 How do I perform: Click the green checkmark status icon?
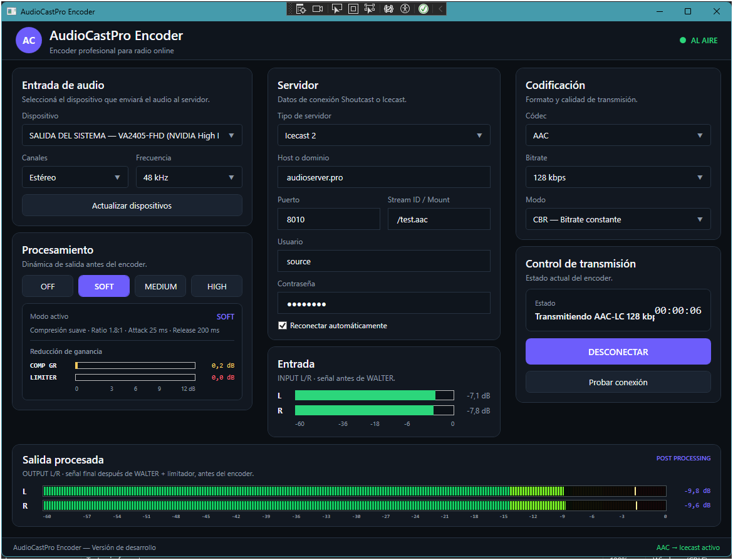coord(424,9)
